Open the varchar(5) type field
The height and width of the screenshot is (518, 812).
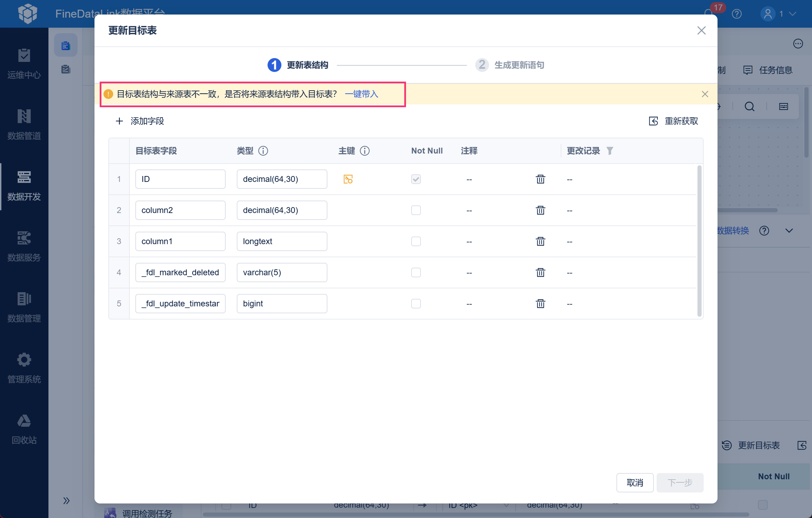(x=282, y=272)
